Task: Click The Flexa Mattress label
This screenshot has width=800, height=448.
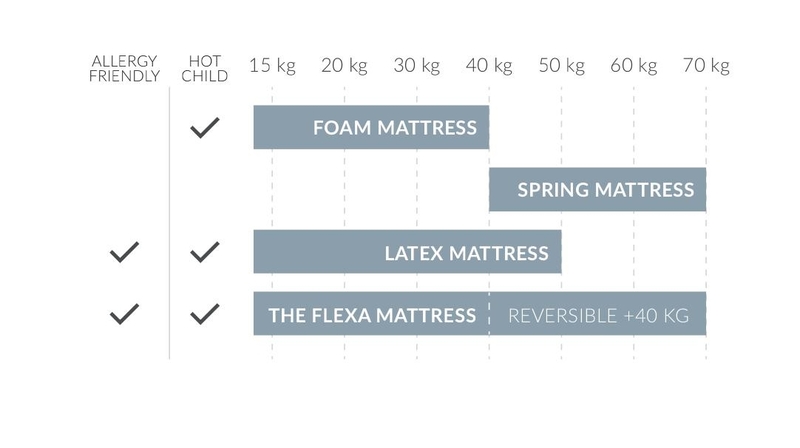Action: [372, 315]
